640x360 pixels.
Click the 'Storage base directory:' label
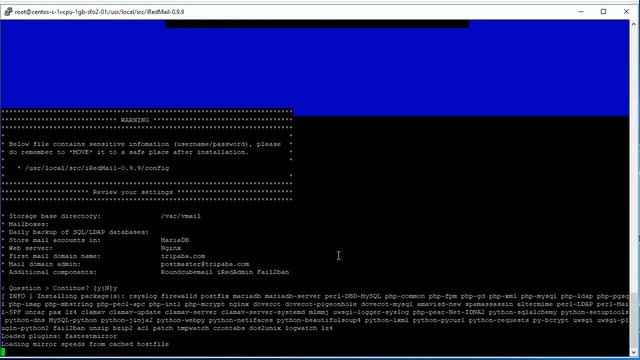click(x=54, y=216)
